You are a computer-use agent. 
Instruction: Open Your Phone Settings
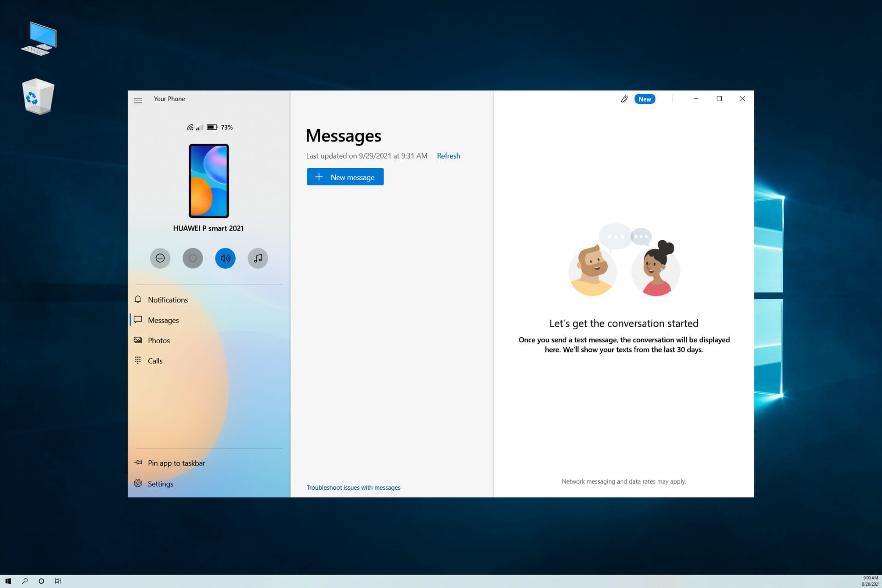point(209,484)
